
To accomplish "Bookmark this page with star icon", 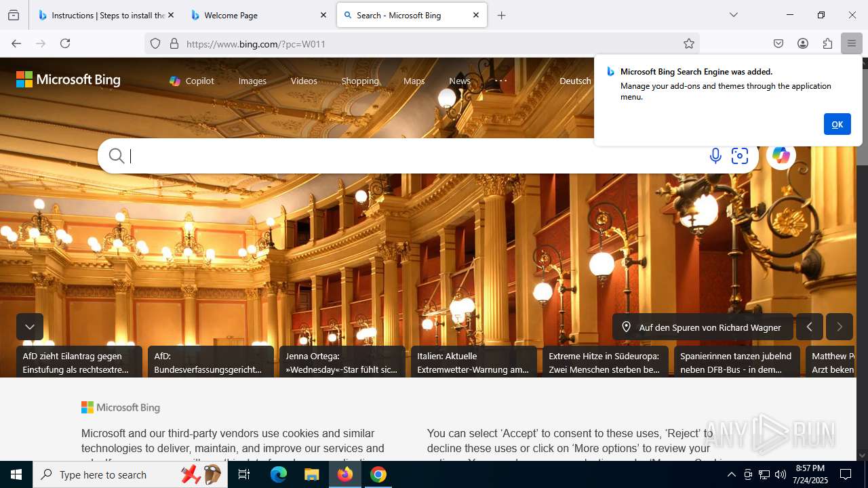I will (x=689, y=43).
